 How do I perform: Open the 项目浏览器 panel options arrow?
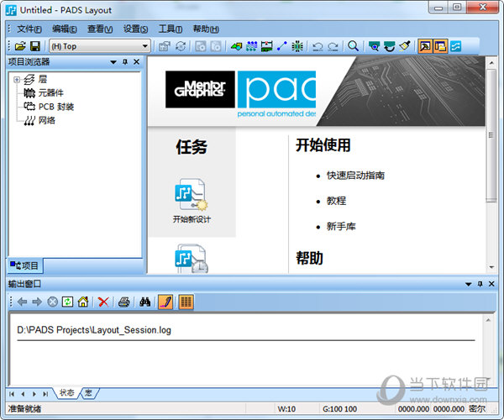pos(113,62)
